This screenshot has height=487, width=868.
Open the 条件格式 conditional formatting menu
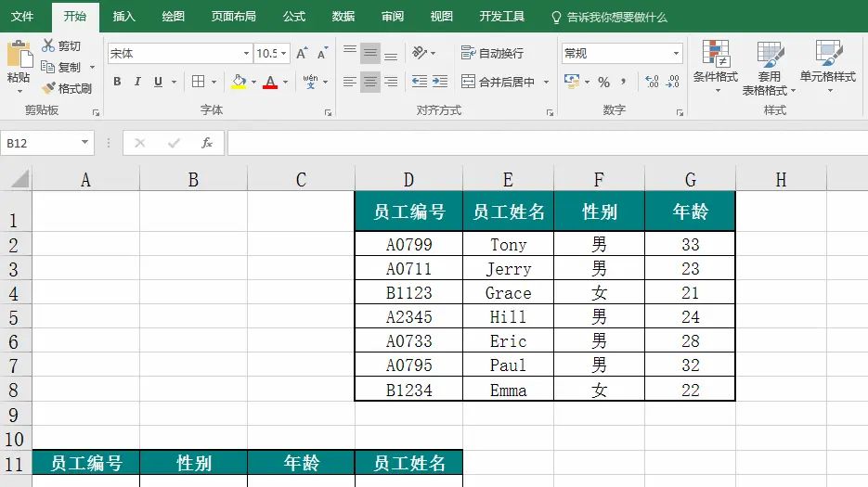pos(716,67)
